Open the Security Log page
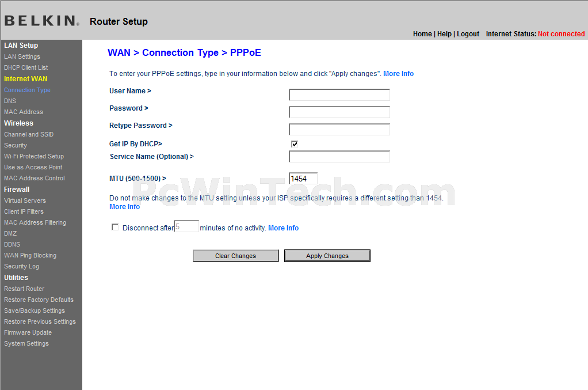 (21, 266)
